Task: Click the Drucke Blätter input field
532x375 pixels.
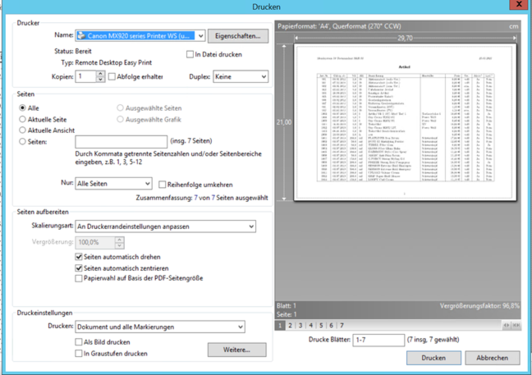Action: pos(379,340)
